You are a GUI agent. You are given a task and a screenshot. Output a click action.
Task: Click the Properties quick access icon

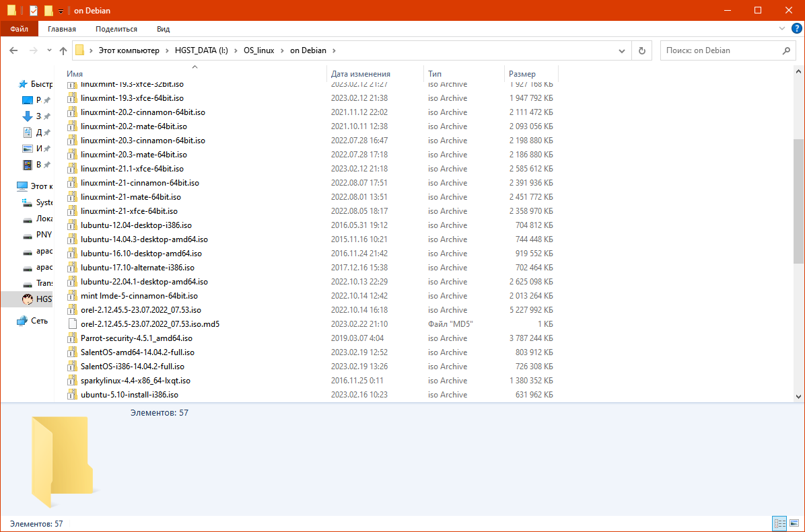[34, 10]
